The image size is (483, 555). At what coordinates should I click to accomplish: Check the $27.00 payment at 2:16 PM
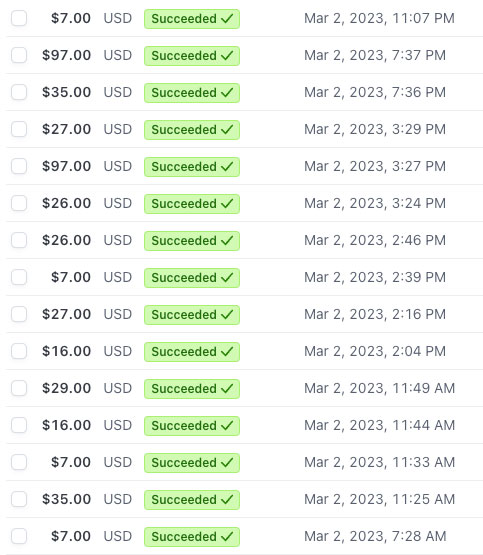19,314
